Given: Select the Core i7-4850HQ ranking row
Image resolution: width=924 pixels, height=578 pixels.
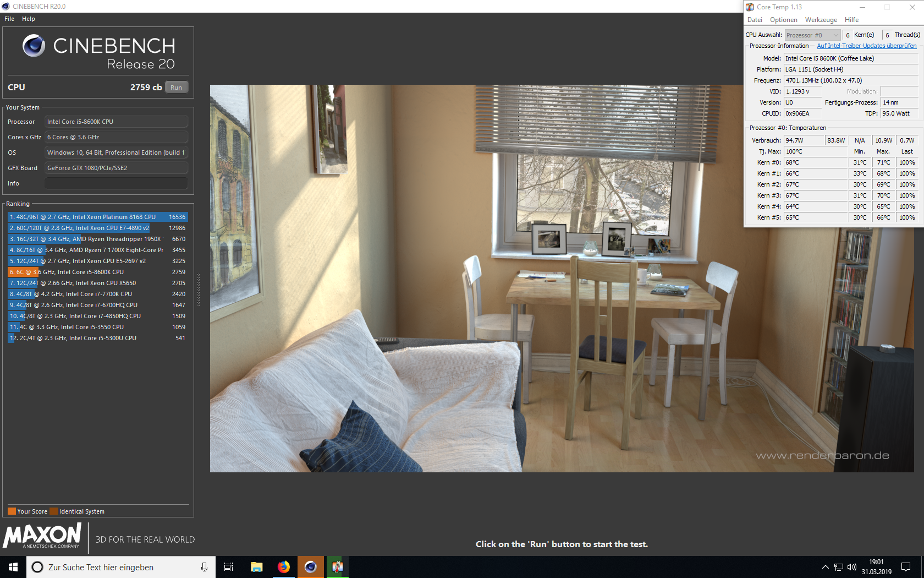Looking at the screenshot, I should pyautogui.click(x=97, y=316).
